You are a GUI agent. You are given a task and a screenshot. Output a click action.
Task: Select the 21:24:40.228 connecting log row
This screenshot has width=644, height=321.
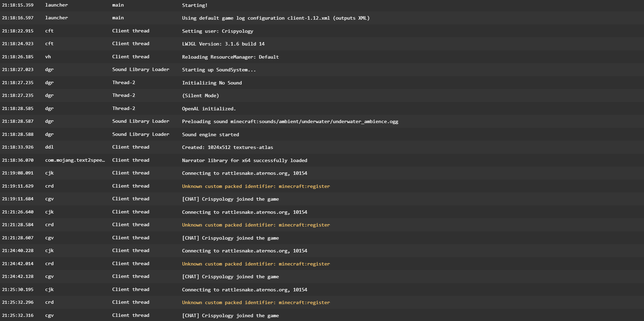click(322, 251)
